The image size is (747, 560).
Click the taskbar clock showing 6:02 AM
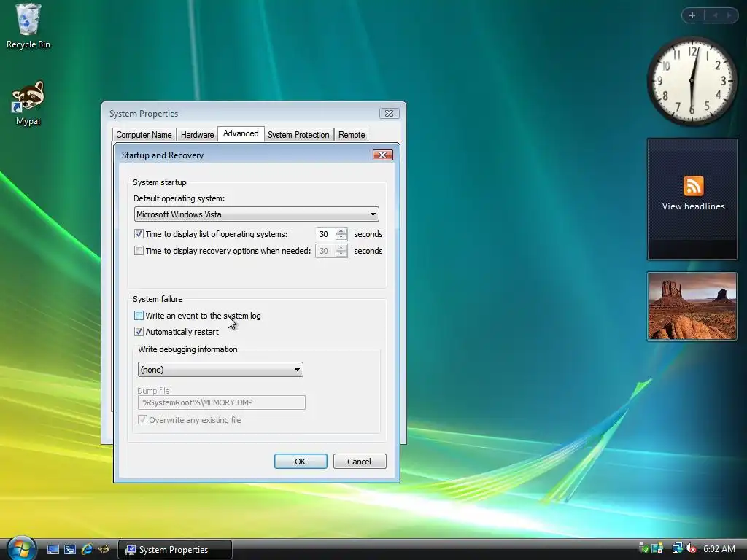point(719,548)
